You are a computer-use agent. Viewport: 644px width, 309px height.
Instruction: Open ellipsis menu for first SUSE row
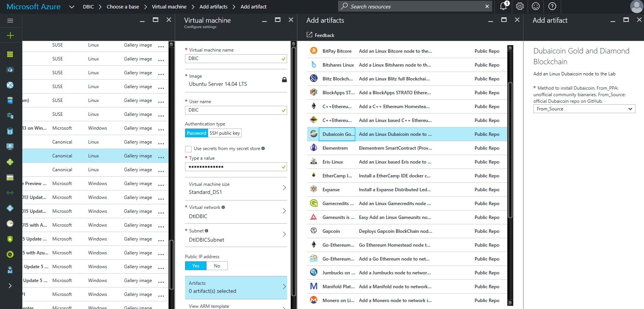pos(161,46)
